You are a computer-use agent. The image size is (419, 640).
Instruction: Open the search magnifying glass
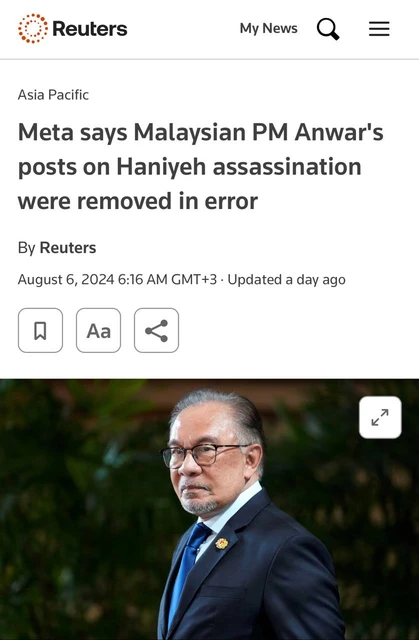328,29
